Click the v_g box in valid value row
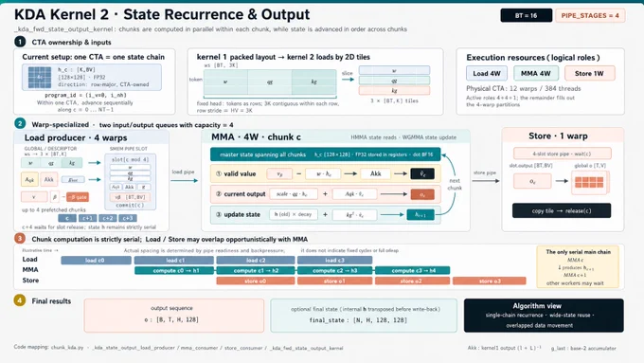Screen dimensions: 644x363 click(279, 173)
